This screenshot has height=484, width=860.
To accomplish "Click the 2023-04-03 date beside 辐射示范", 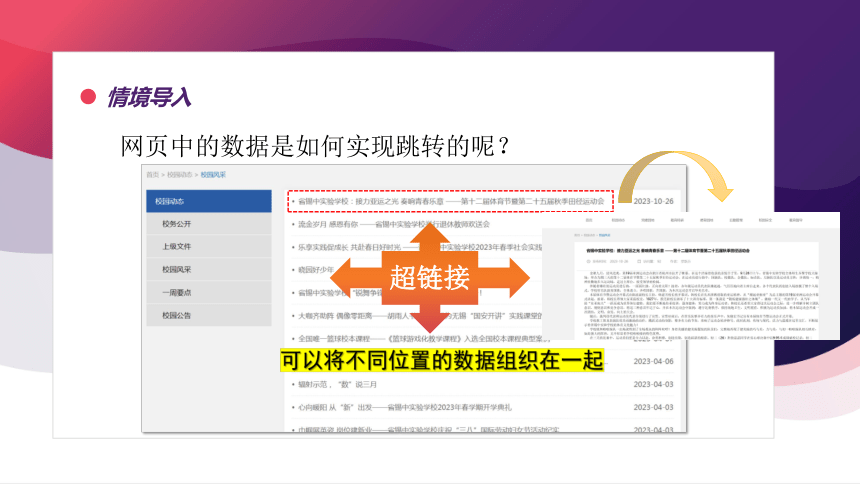I will (x=653, y=384).
